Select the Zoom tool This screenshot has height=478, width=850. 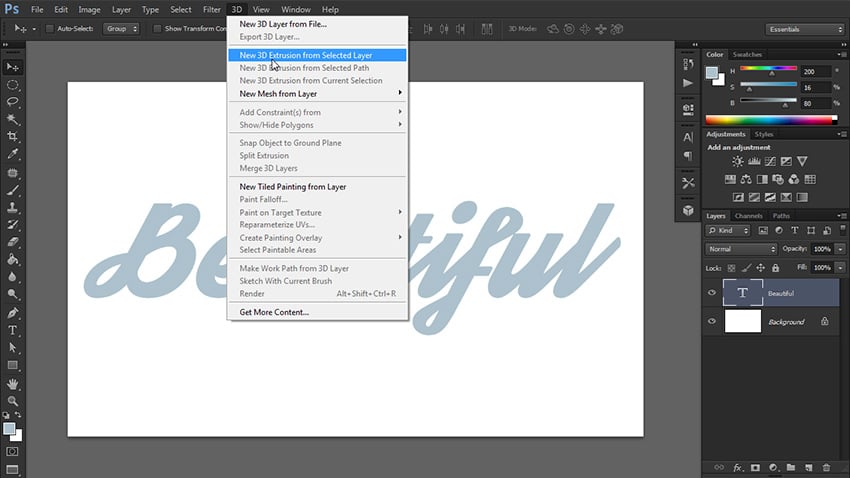[13, 400]
